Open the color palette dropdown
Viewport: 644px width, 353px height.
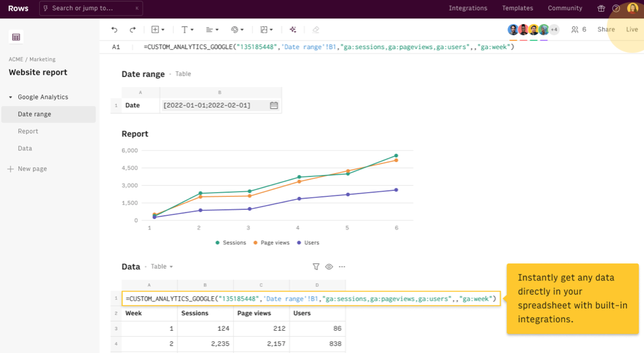[x=237, y=29]
